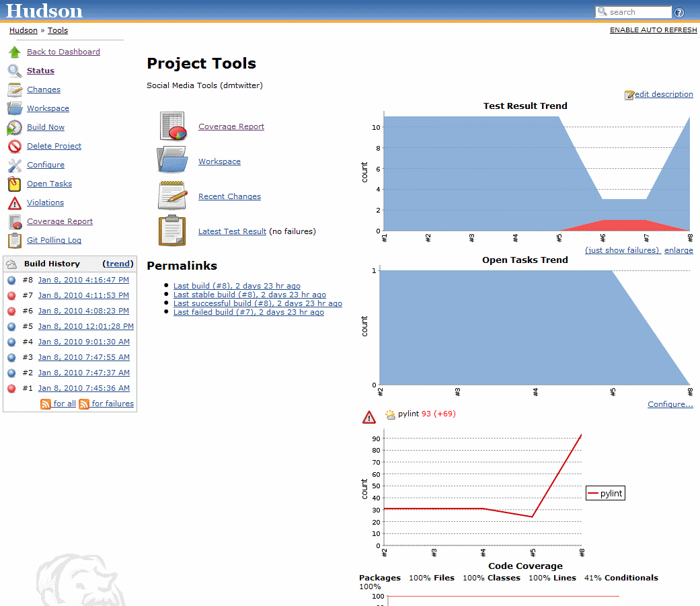Click the RSS feed icon for all builds
This screenshot has height=606, width=700.
coord(46,404)
